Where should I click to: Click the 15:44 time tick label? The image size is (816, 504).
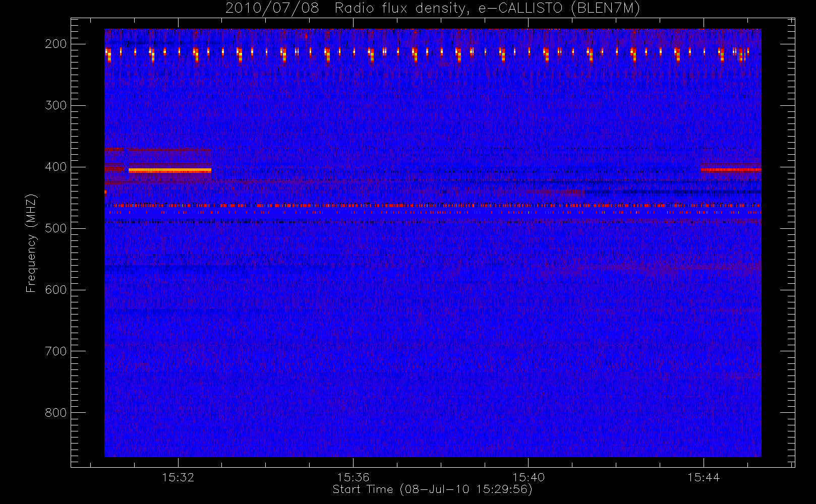(703, 477)
